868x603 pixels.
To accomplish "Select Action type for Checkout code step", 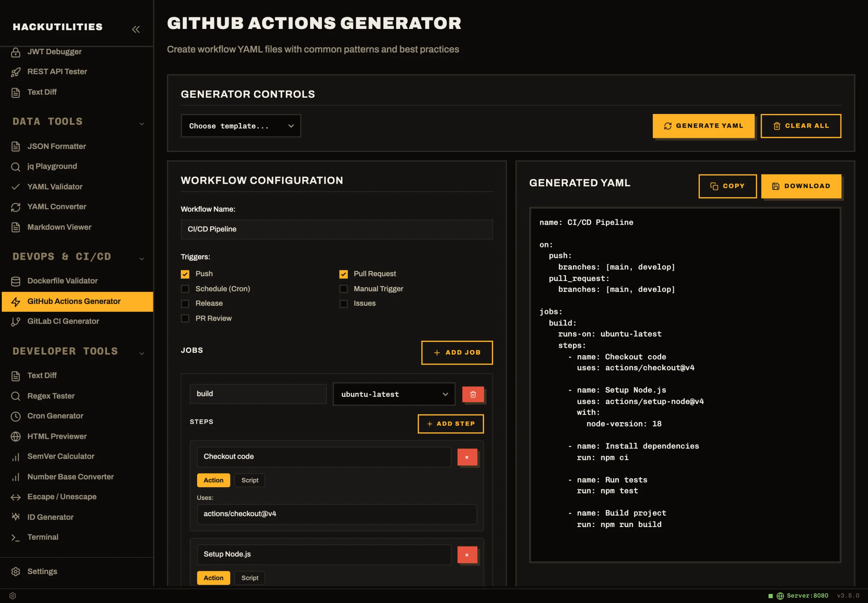I will pyautogui.click(x=213, y=480).
